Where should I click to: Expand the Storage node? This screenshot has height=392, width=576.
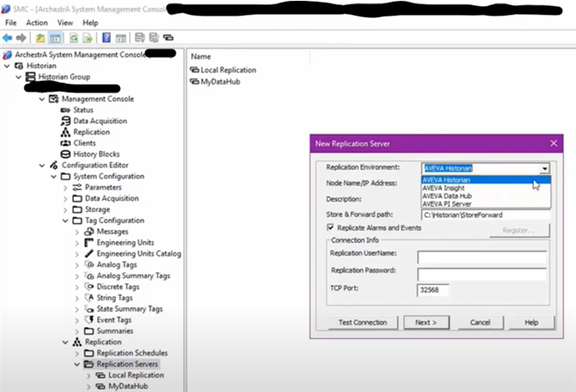(66, 210)
